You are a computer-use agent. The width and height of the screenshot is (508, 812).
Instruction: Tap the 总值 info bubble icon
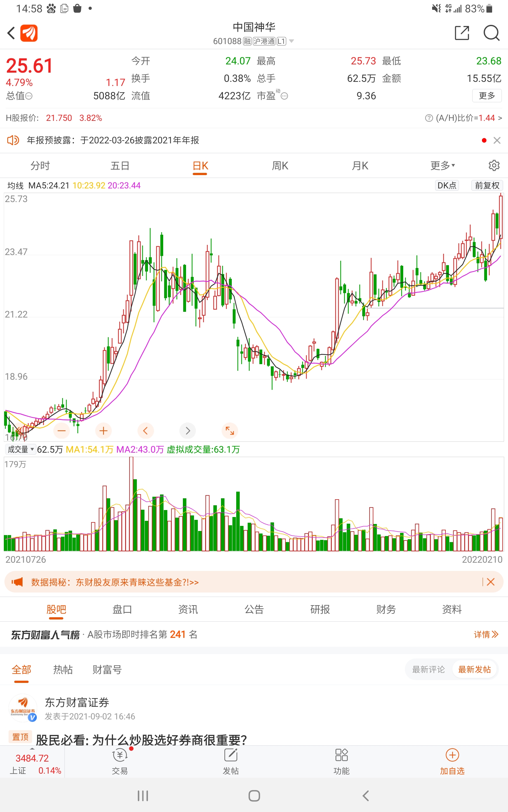pyautogui.click(x=29, y=96)
